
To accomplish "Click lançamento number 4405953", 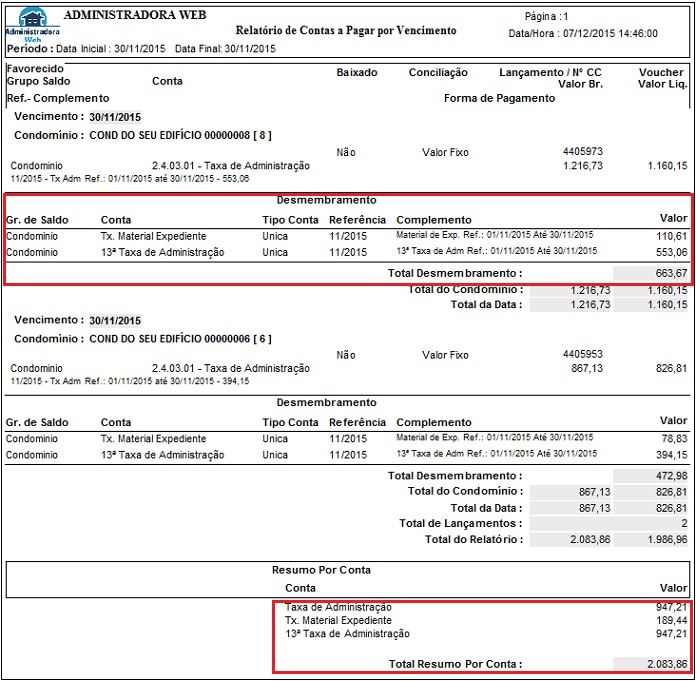I will click(582, 354).
